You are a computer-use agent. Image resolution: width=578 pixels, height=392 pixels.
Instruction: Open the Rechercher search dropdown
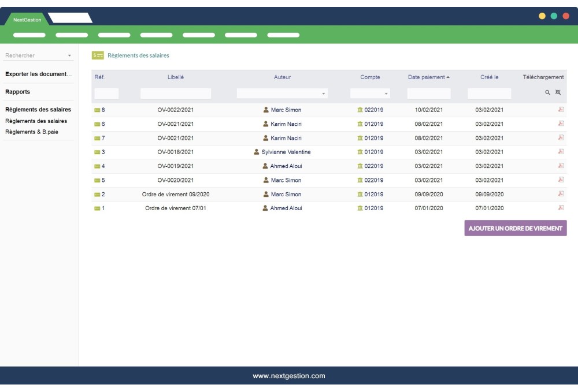click(38, 56)
